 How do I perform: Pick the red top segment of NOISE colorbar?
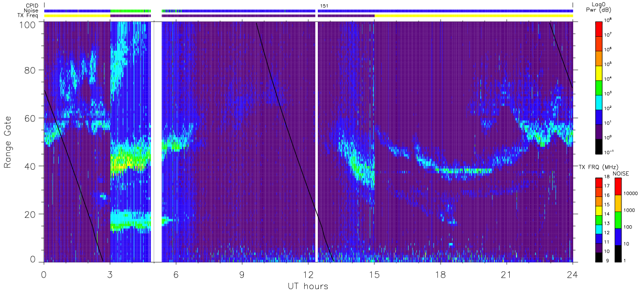click(x=617, y=186)
